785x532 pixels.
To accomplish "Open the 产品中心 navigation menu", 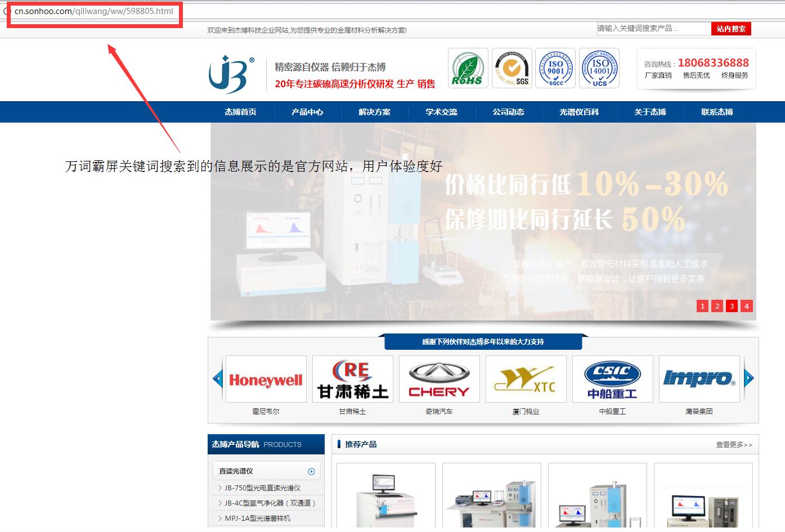I will click(x=307, y=112).
